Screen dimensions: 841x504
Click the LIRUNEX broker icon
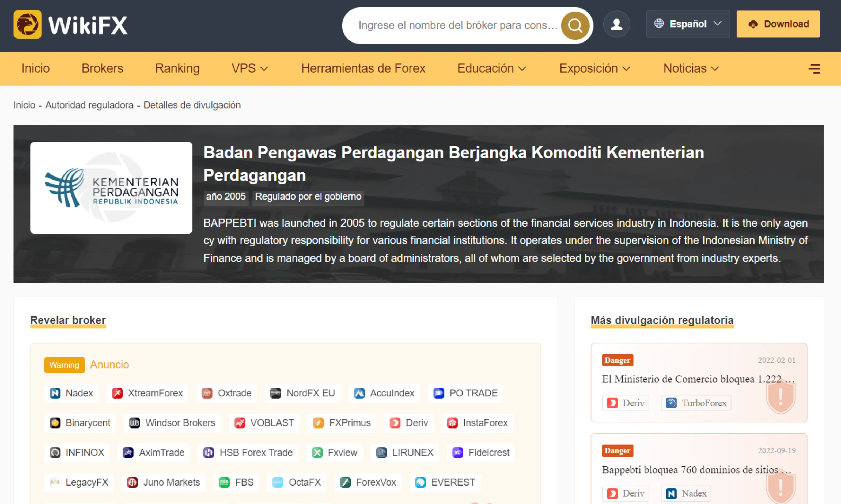point(382,453)
